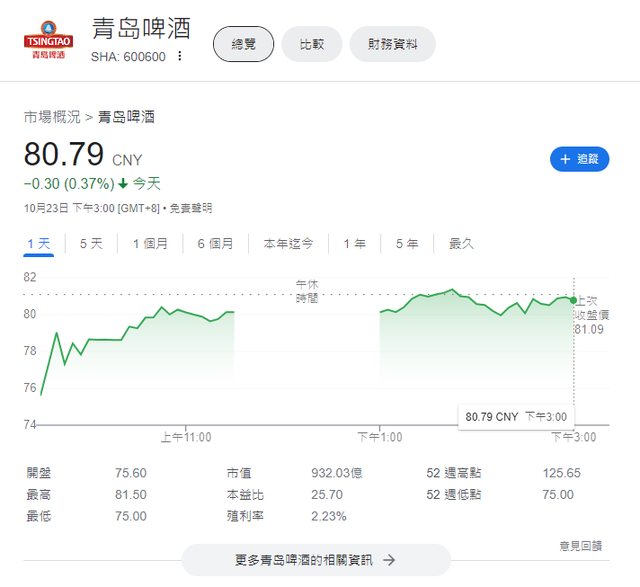The height and width of the screenshot is (587, 640).
Task: Click the chart line at 上午11:00
Action: pyautogui.click(x=186, y=313)
